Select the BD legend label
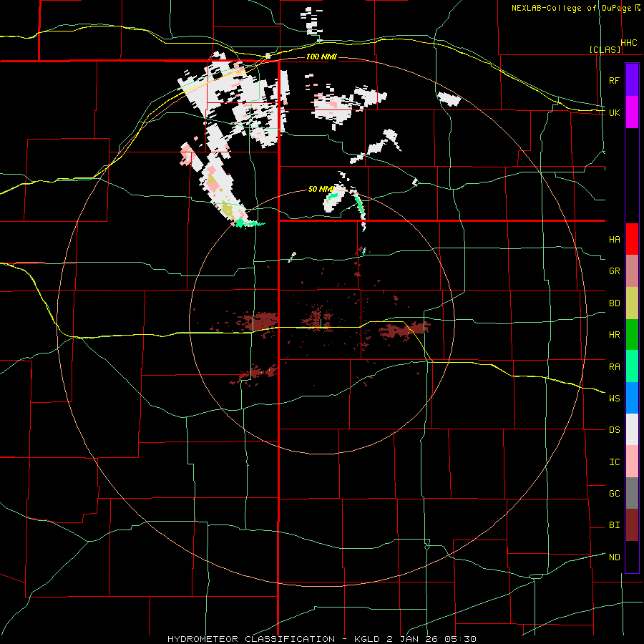 coord(614,303)
